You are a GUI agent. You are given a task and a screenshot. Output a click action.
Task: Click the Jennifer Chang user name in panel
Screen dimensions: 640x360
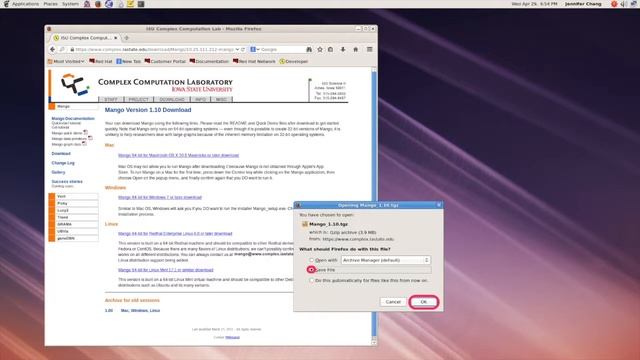(x=583, y=4)
